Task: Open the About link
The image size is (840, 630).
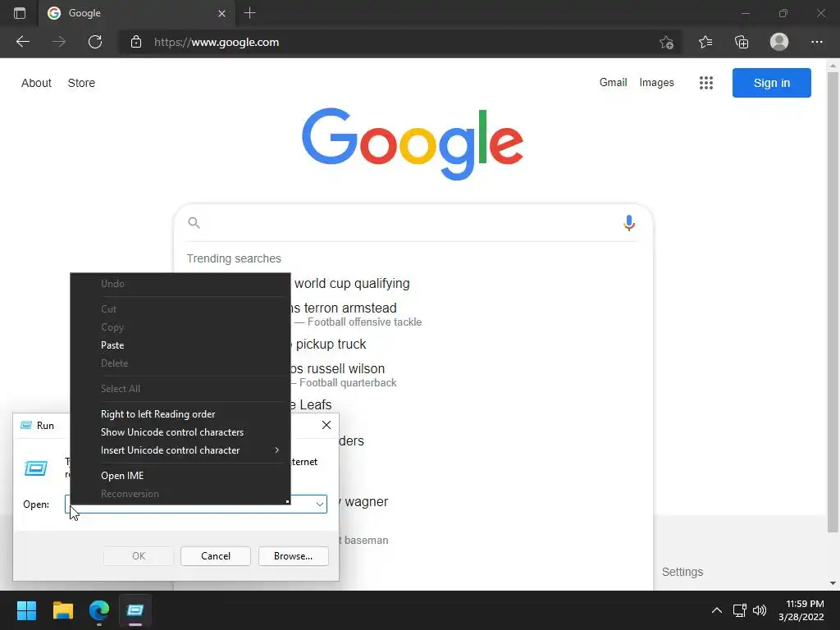Action: coord(36,83)
